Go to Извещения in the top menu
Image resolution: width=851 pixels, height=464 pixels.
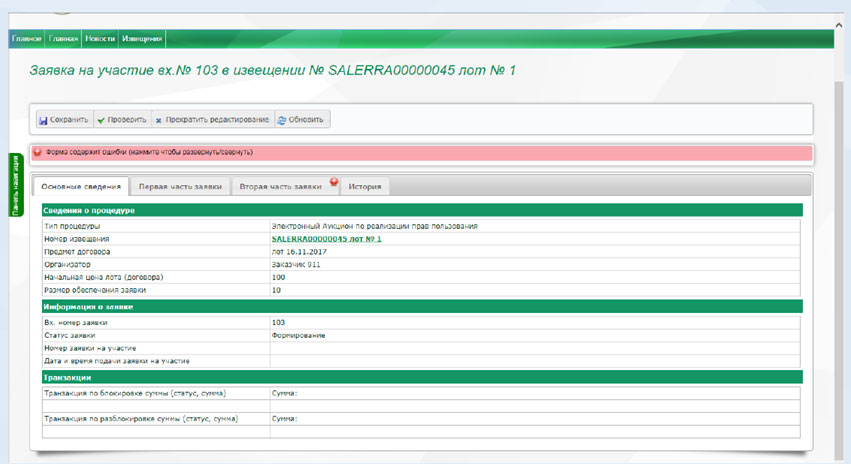(141, 39)
